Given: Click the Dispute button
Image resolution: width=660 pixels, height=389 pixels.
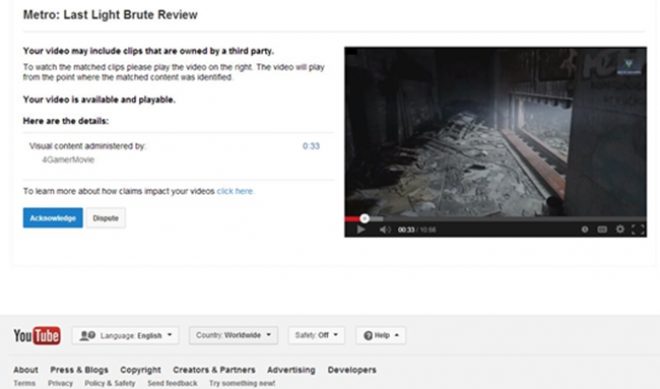Looking at the screenshot, I should pyautogui.click(x=106, y=218).
